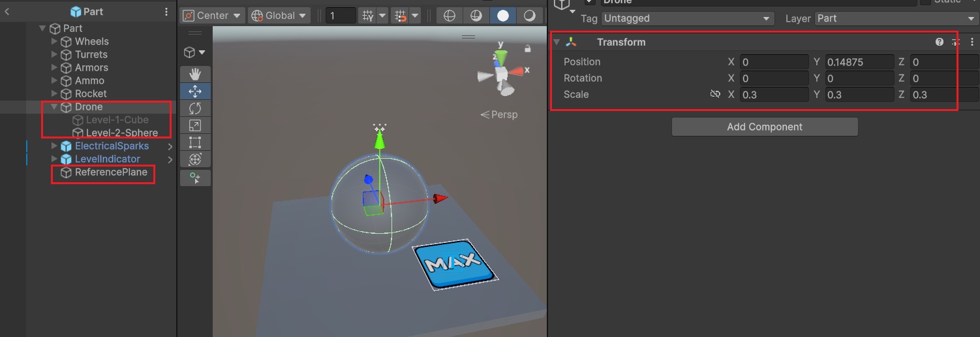Open the Tag dropdown showing Untagged

point(688,19)
